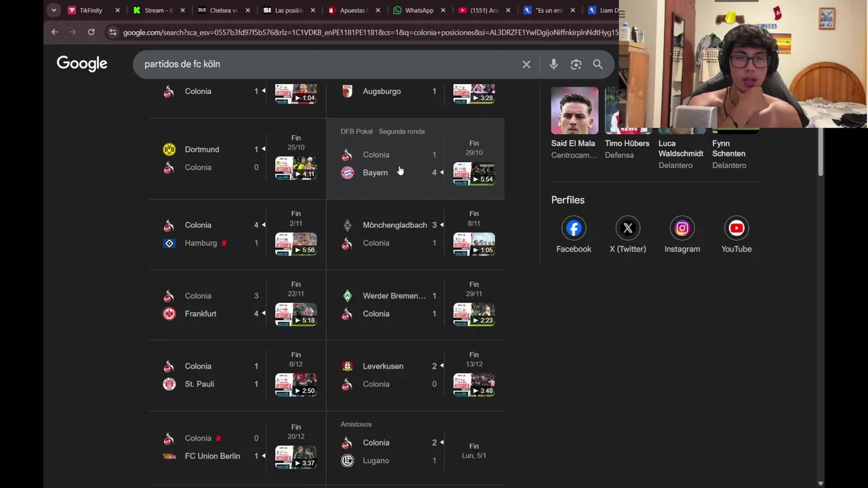Play the Leverkusen vs Colonia 3:48 highlight
This screenshot has width=868, height=488.
coord(474,385)
